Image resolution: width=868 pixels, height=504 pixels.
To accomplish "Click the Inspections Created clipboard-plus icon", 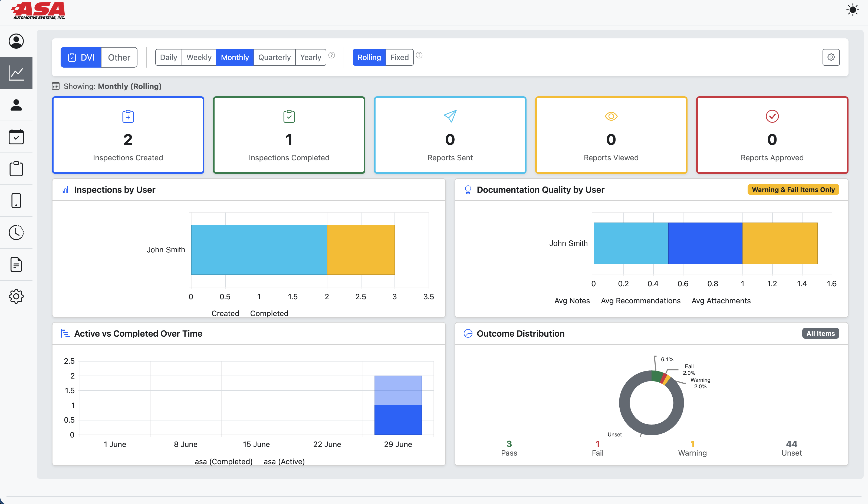I will click(128, 116).
